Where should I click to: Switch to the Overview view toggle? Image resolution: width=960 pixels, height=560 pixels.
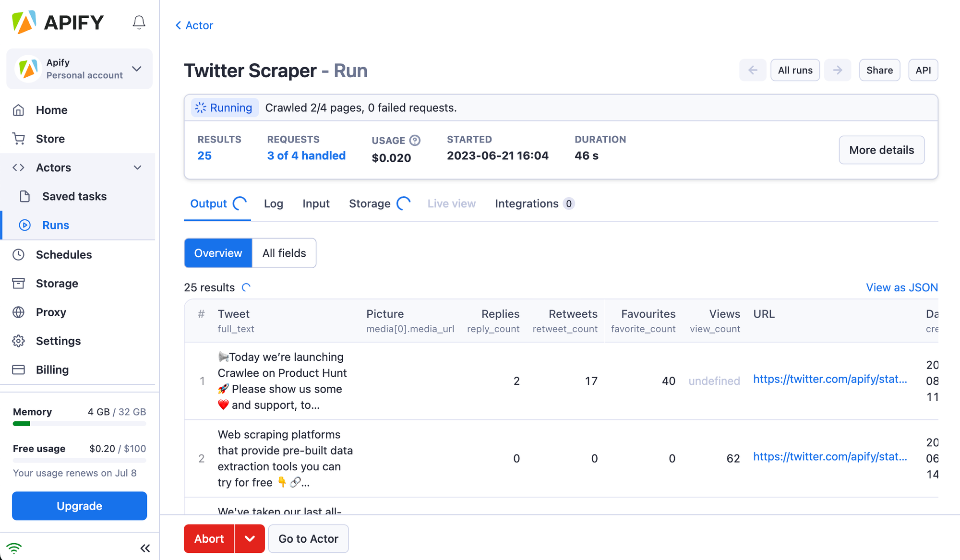(x=218, y=253)
